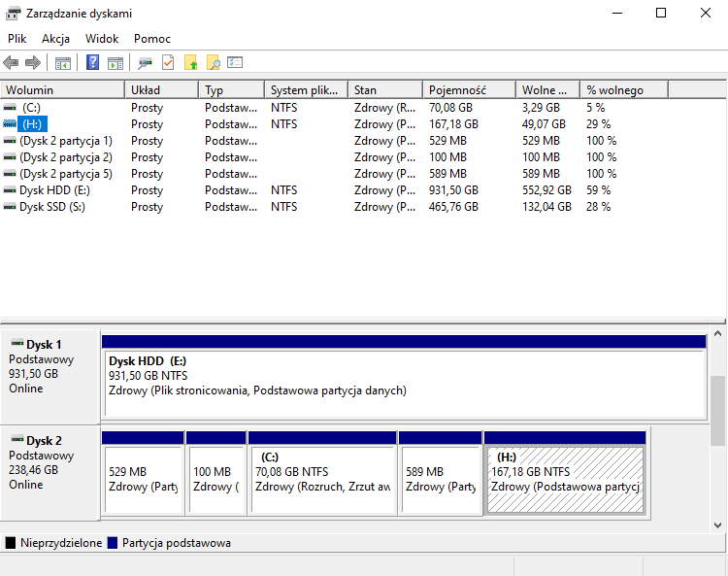Sort list by the Wolumin column header

tap(29, 89)
